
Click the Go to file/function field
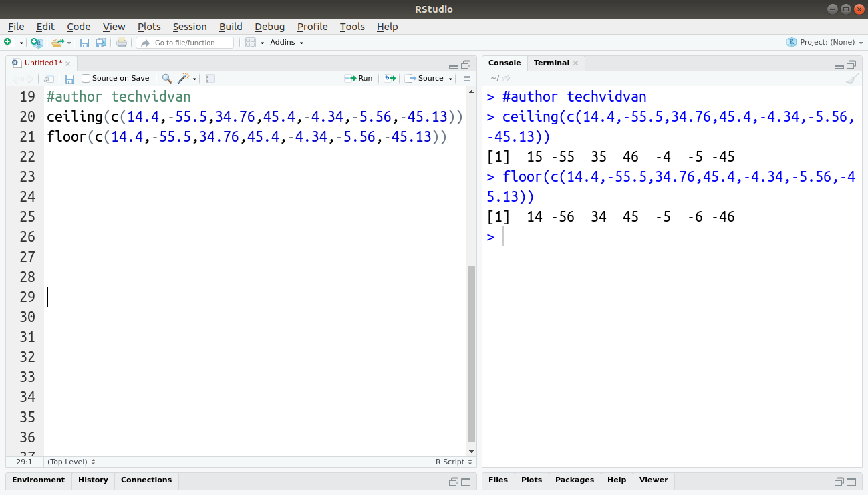[185, 42]
